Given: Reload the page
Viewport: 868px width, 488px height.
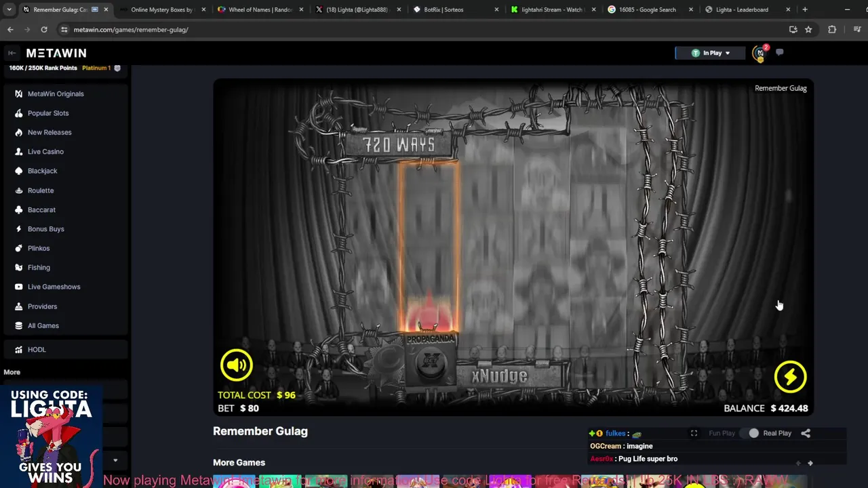Looking at the screenshot, I should click(44, 30).
